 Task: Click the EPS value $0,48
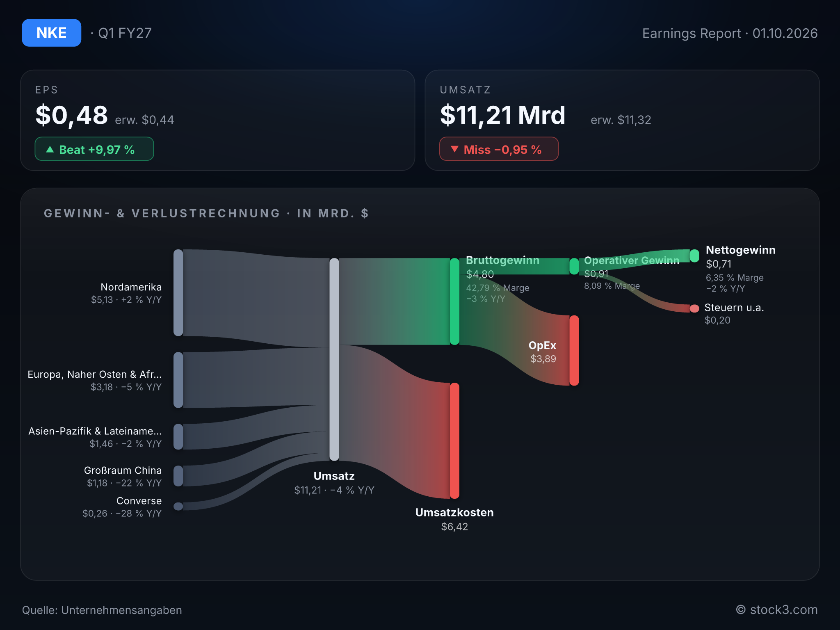coord(72,115)
